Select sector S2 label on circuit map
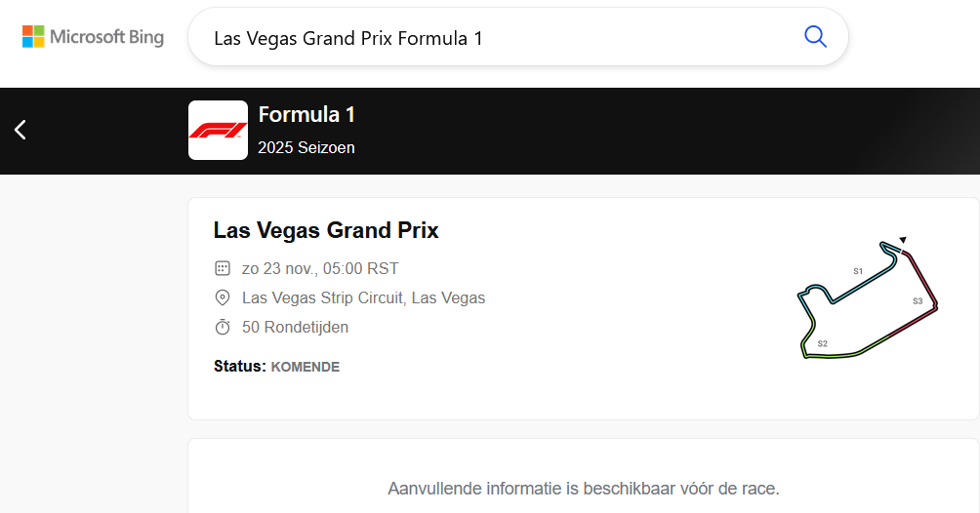Image resolution: width=980 pixels, height=513 pixels. click(x=822, y=343)
